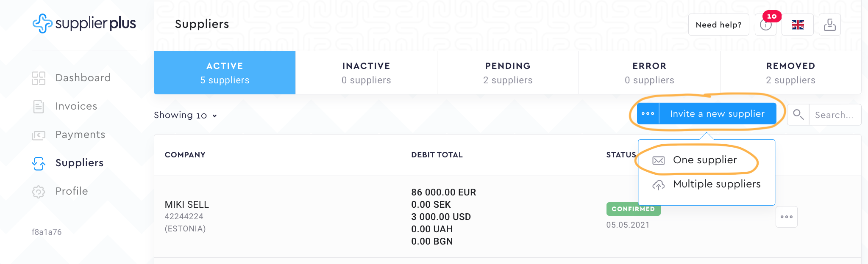
Task: Click the search magnifier icon
Action: (798, 115)
